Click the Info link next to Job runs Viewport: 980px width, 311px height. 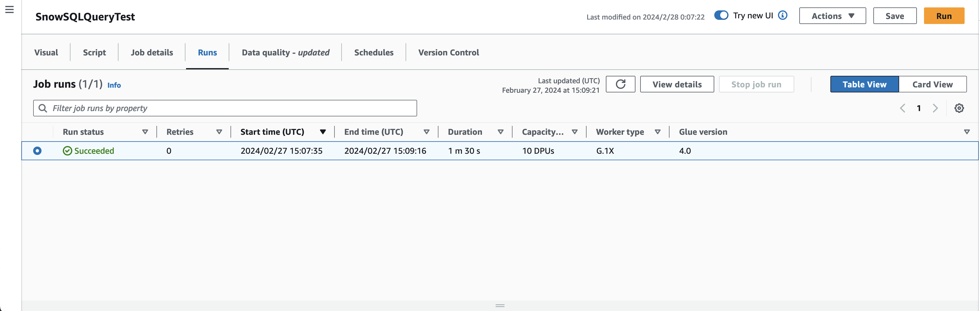(x=114, y=85)
